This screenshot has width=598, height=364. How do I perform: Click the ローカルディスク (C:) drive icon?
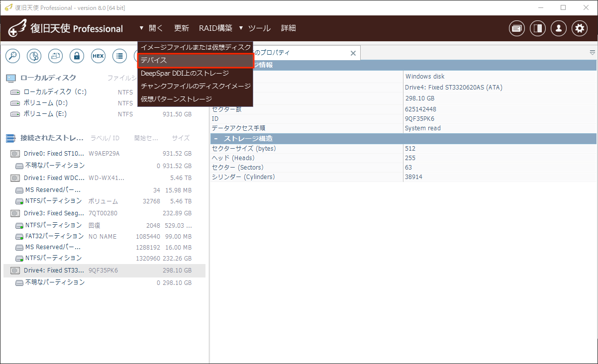pyautogui.click(x=15, y=92)
